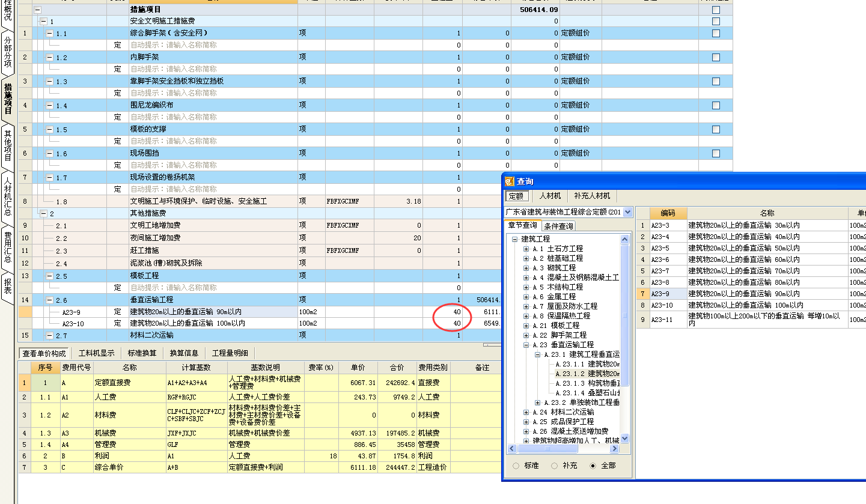Expand A.22 脚手架工程 in query tree
This screenshot has height=504, width=866.
[526, 335]
